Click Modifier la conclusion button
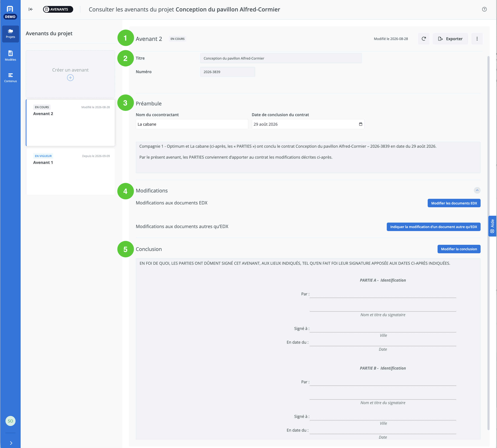Viewport: 497px width, 448px height. pos(459,249)
